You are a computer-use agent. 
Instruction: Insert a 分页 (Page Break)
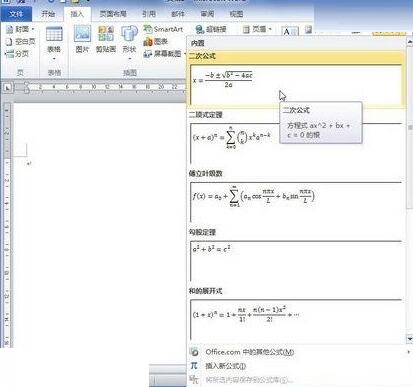click(x=18, y=53)
